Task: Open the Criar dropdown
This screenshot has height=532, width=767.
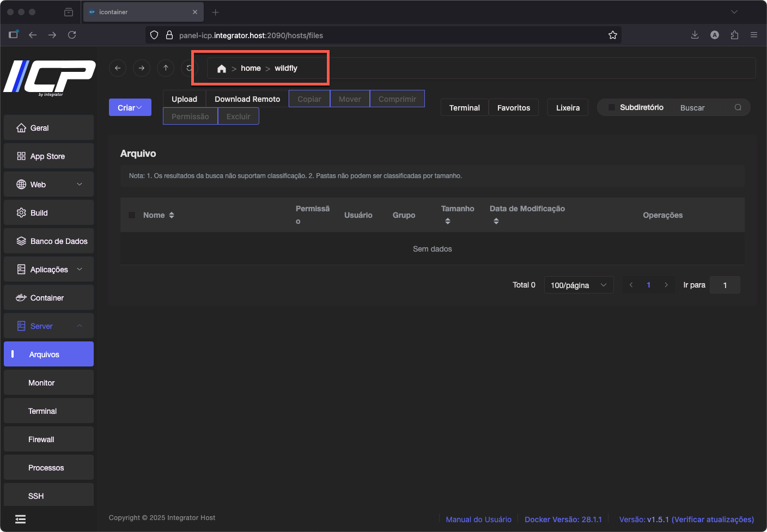Action: tap(130, 108)
